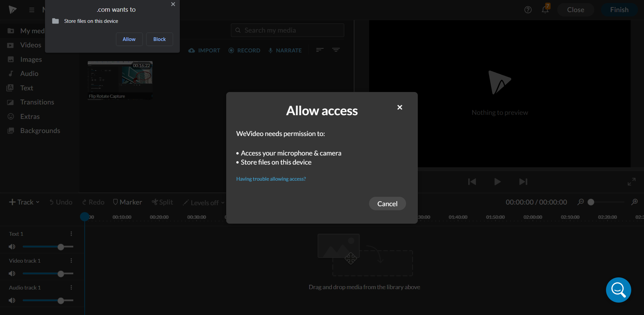Click Allow in the browser permission popup
This screenshot has width=644, height=315.
(129, 39)
